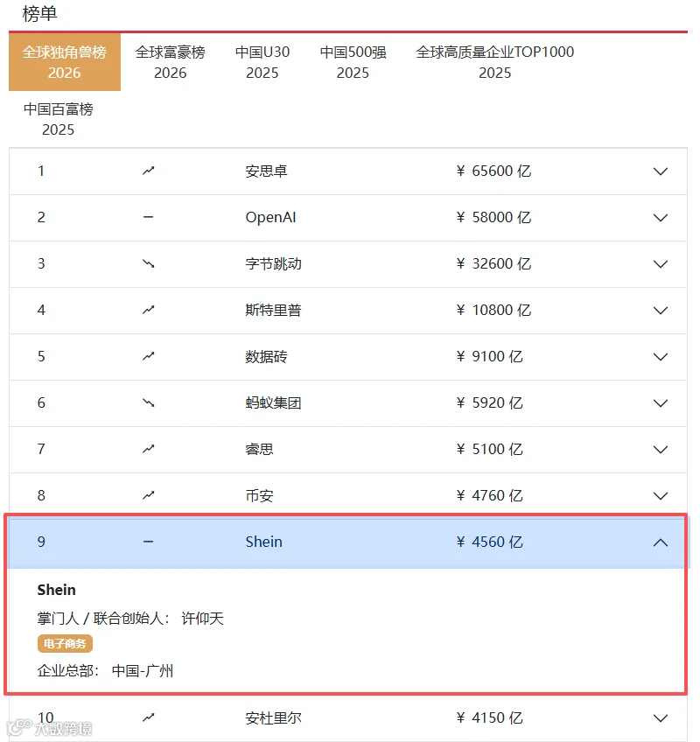The width and height of the screenshot is (700, 742).
Task: Click the valuation ¥ 4760 亿
Action: (489, 495)
